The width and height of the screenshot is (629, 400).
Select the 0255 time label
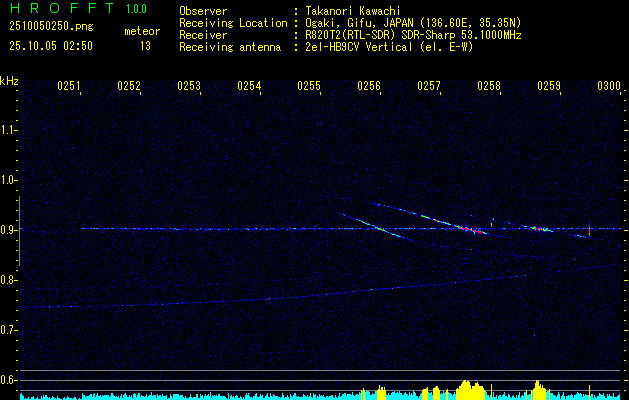click(309, 87)
